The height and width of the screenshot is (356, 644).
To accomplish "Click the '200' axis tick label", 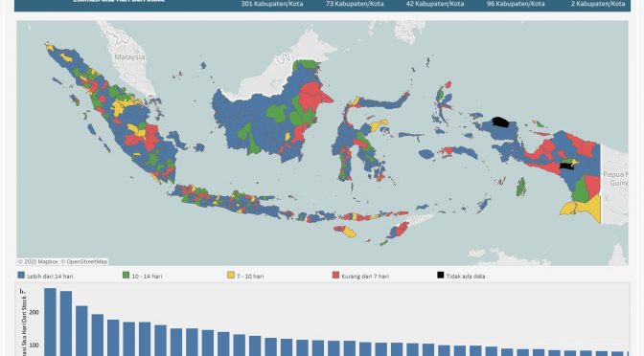I will pos(34,312).
